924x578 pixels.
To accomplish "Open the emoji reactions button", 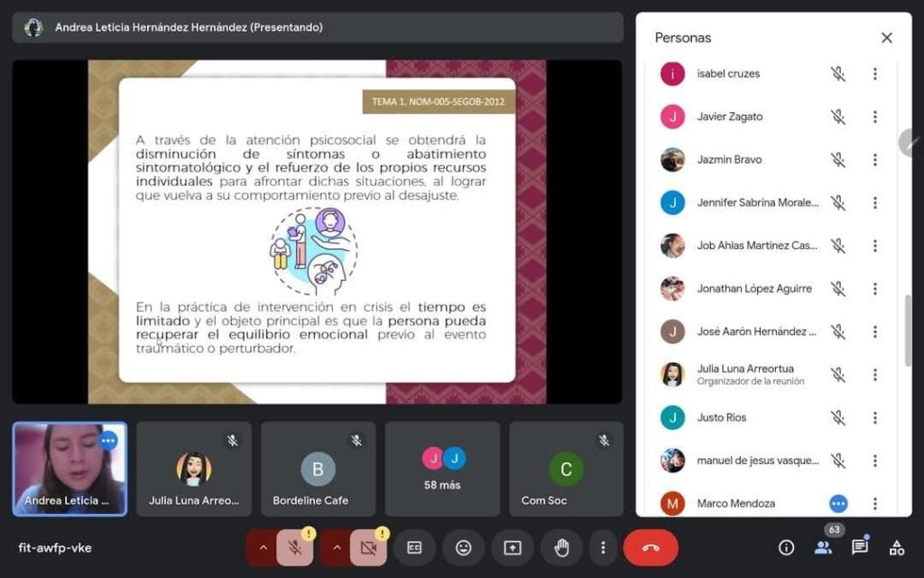I will [463, 547].
